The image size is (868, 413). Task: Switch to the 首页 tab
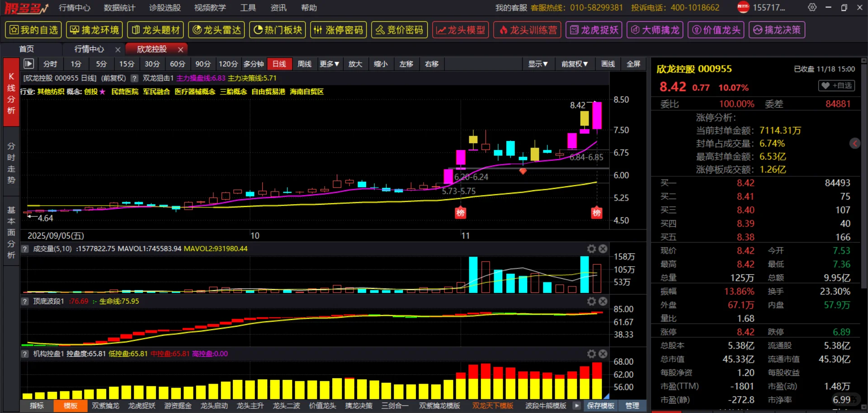(x=26, y=49)
